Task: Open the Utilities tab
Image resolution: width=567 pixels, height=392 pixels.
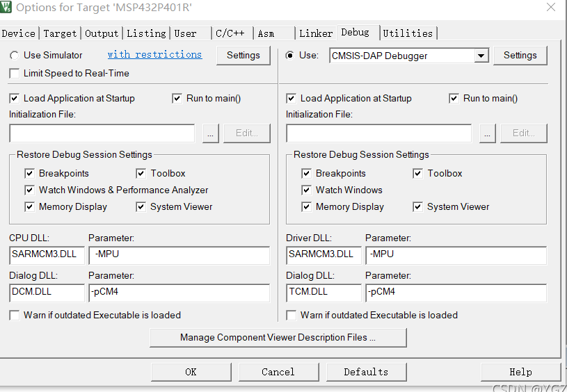Action: [408, 33]
